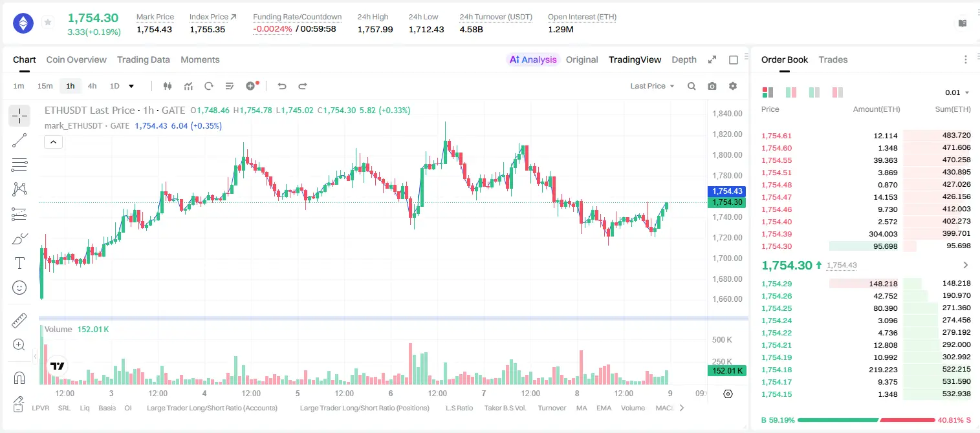Toggle the square layout icon near Depth

734,59
